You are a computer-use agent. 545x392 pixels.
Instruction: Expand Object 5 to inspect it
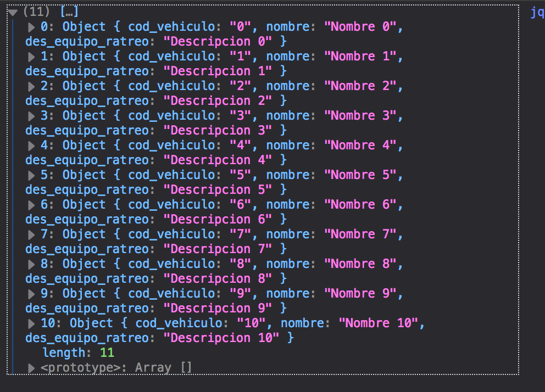(x=31, y=175)
